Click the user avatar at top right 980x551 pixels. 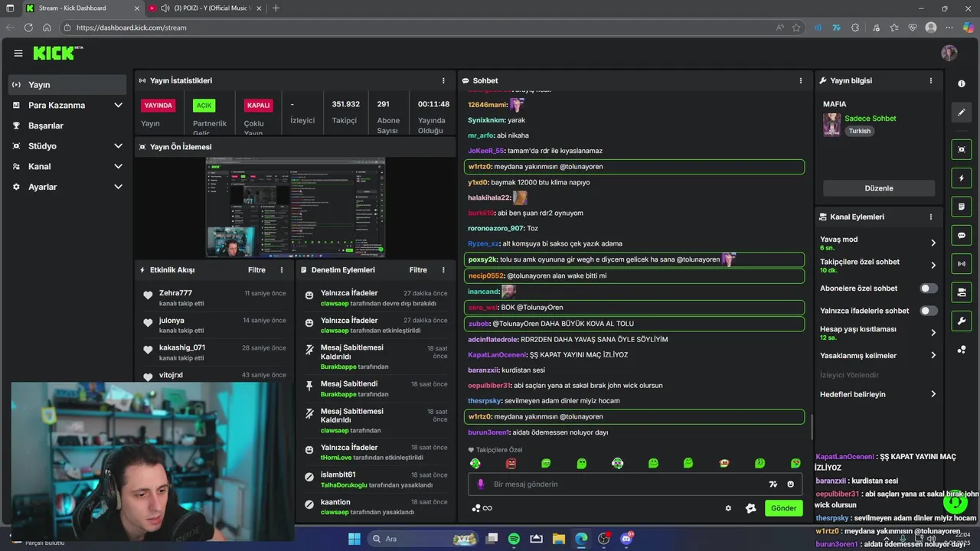(949, 53)
